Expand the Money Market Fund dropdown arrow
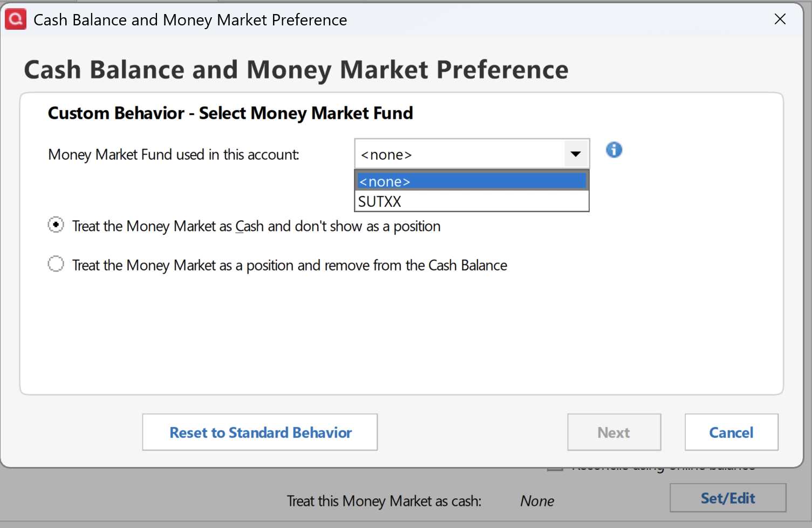Viewport: 812px width, 528px height. pyautogui.click(x=576, y=154)
